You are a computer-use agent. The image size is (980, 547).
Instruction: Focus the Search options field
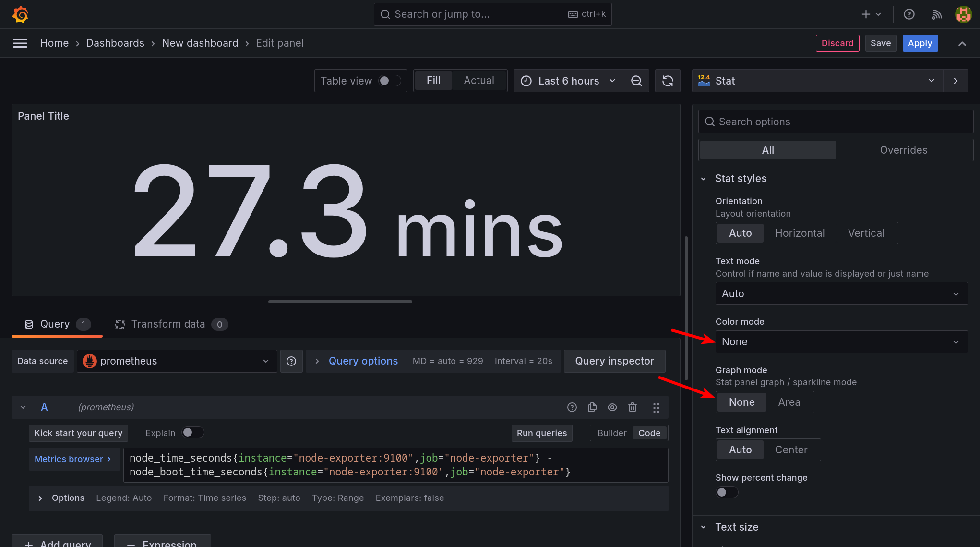coord(836,122)
